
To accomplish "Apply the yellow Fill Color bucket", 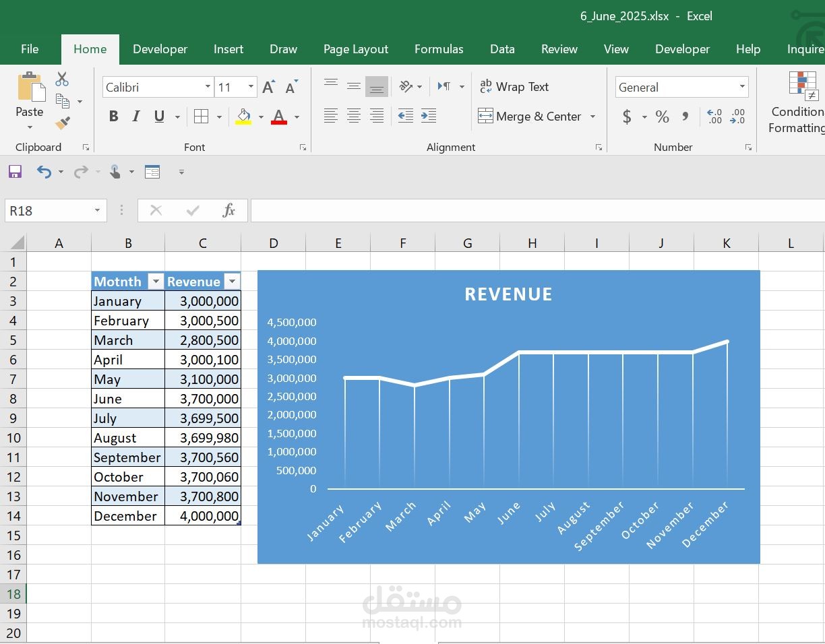I will point(243,117).
